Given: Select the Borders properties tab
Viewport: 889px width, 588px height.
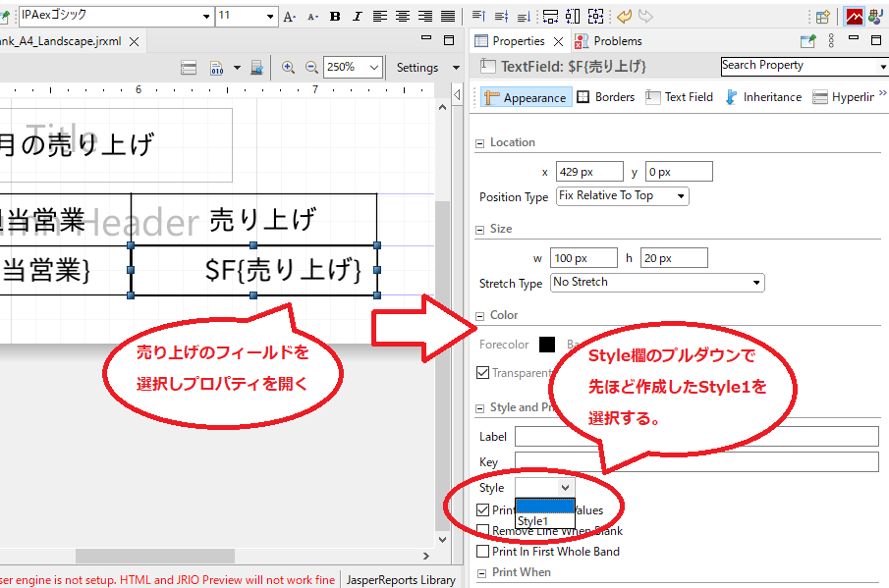Looking at the screenshot, I should [605, 97].
